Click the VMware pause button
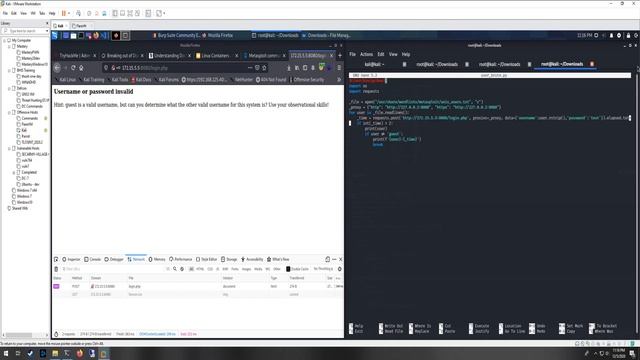This screenshot has height=360, width=640. [64, 13]
